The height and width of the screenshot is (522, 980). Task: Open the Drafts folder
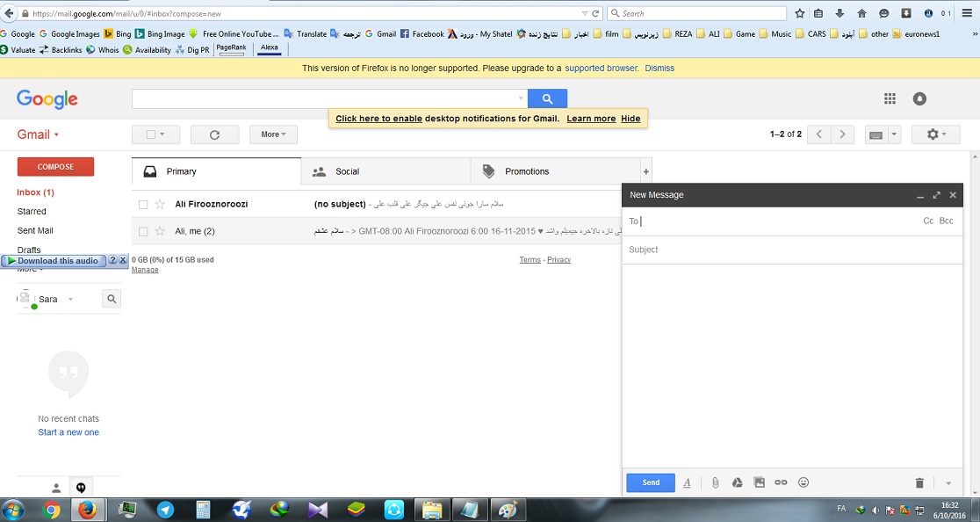(x=29, y=250)
